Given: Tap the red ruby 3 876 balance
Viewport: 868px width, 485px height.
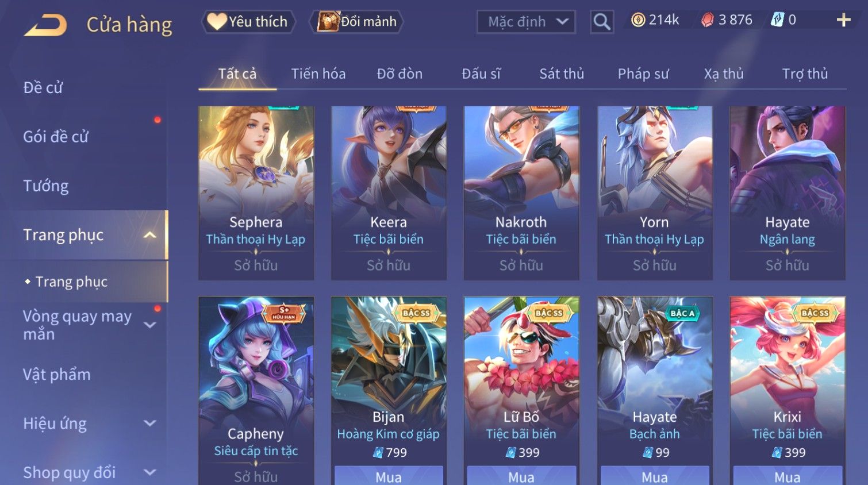Looking at the screenshot, I should (726, 20).
